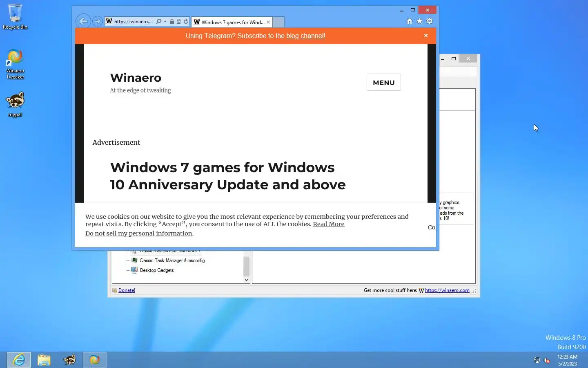This screenshot has height=368, width=588.
Task: Open a new tab in Internet Explorer
Action: pos(278,22)
